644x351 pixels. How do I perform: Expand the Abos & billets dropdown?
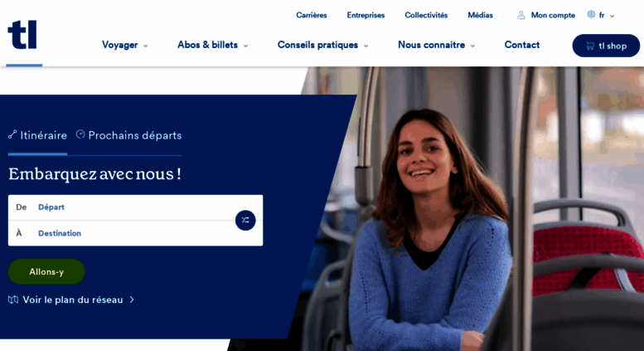pos(212,45)
